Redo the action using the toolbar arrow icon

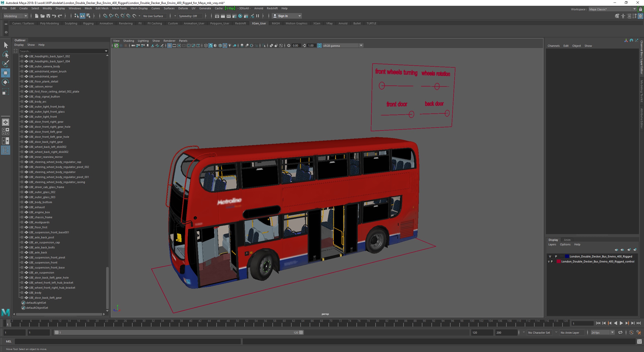coord(60,16)
